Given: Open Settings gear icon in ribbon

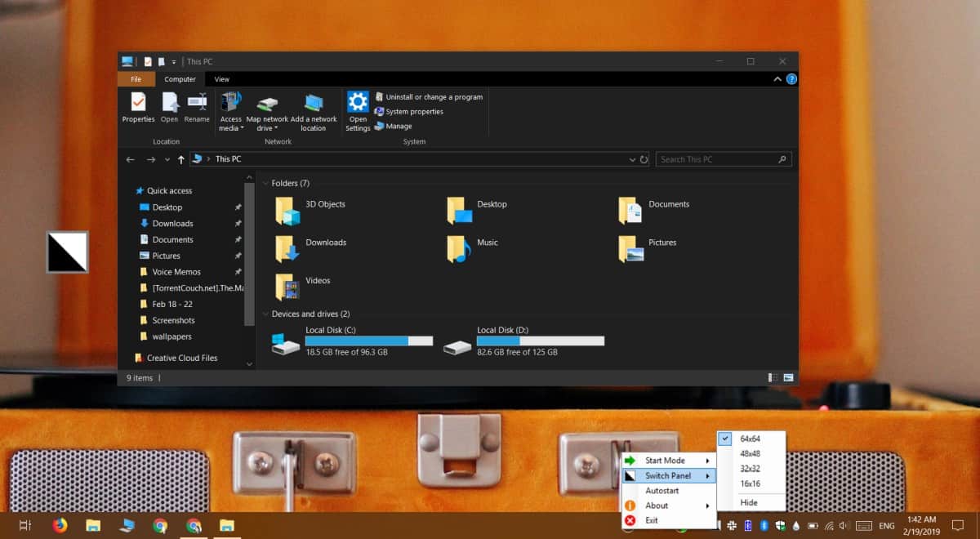Looking at the screenshot, I should [358, 101].
